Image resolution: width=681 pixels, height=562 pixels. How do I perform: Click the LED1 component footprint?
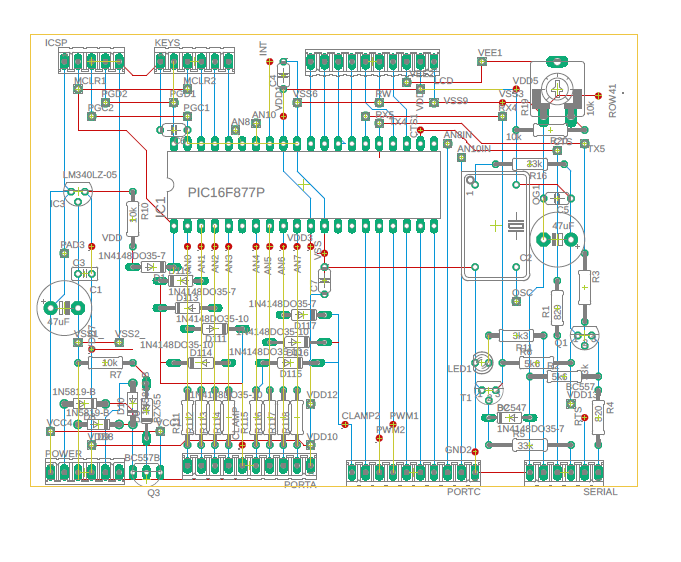[x=483, y=362]
